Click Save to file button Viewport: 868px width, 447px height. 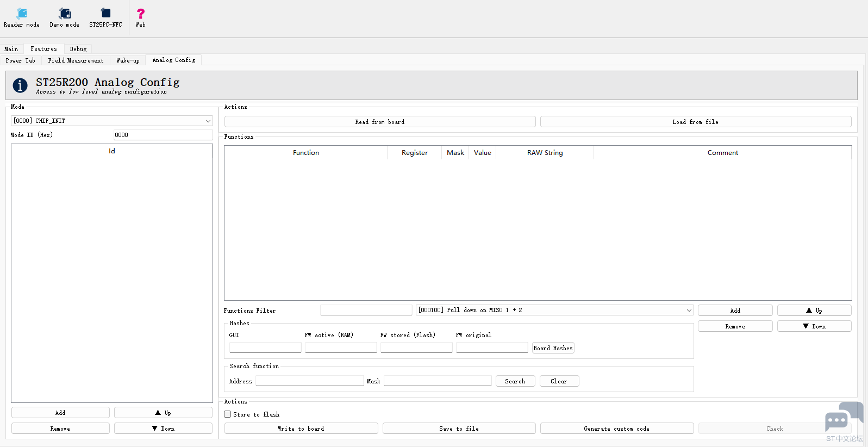coord(459,429)
